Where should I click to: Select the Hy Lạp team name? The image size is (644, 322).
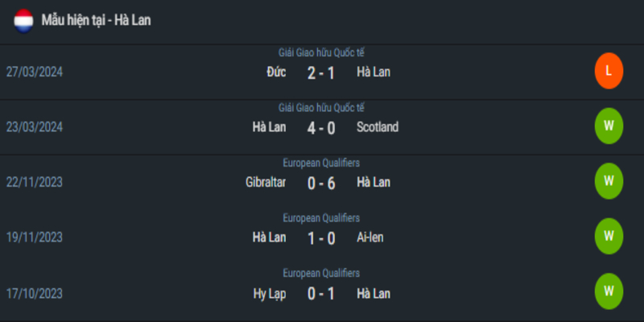(270, 294)
